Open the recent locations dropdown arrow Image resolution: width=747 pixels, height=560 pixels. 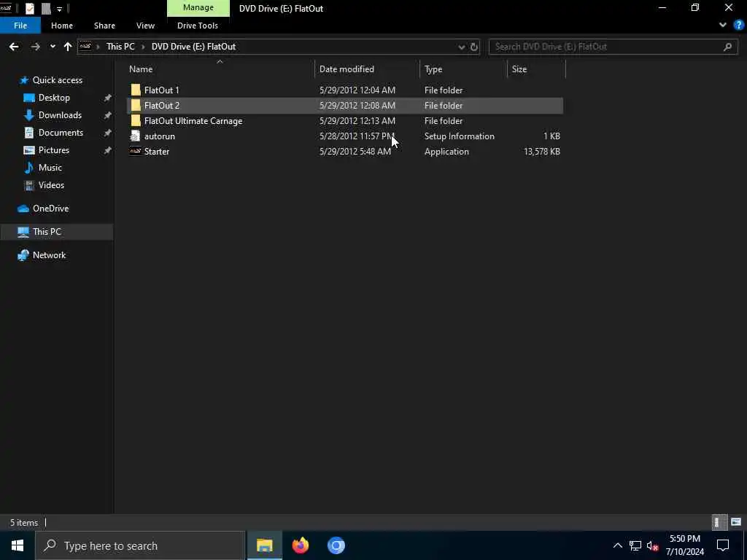coord(53,47)
